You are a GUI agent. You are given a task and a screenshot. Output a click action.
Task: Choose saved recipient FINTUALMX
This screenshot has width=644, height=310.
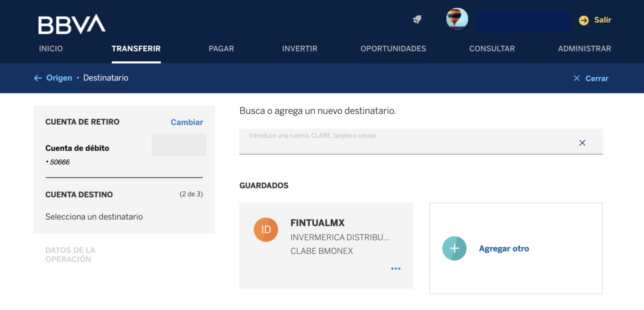[326, 245]
